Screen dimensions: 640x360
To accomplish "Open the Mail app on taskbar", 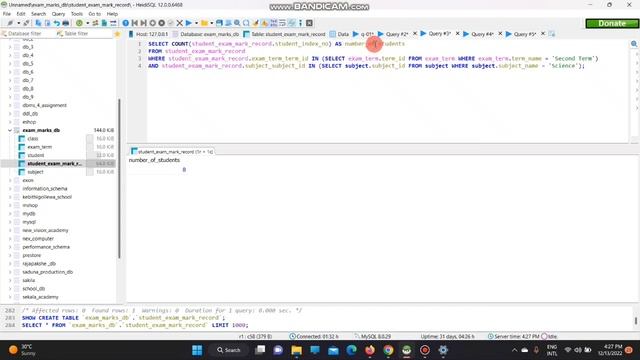I will tap(333, 350).
